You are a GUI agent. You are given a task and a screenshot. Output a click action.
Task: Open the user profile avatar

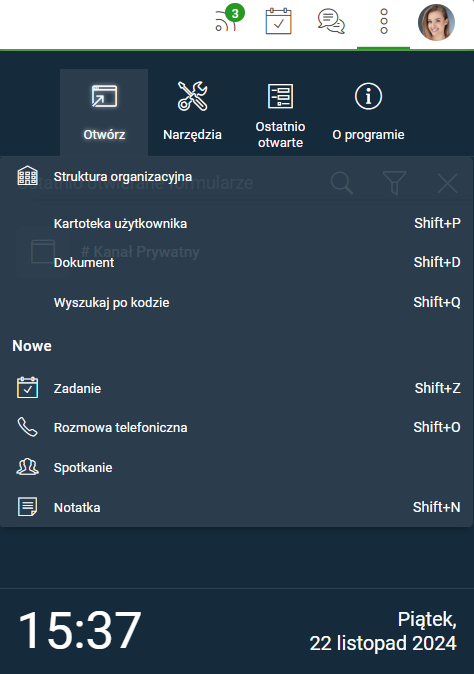[436, 22]
